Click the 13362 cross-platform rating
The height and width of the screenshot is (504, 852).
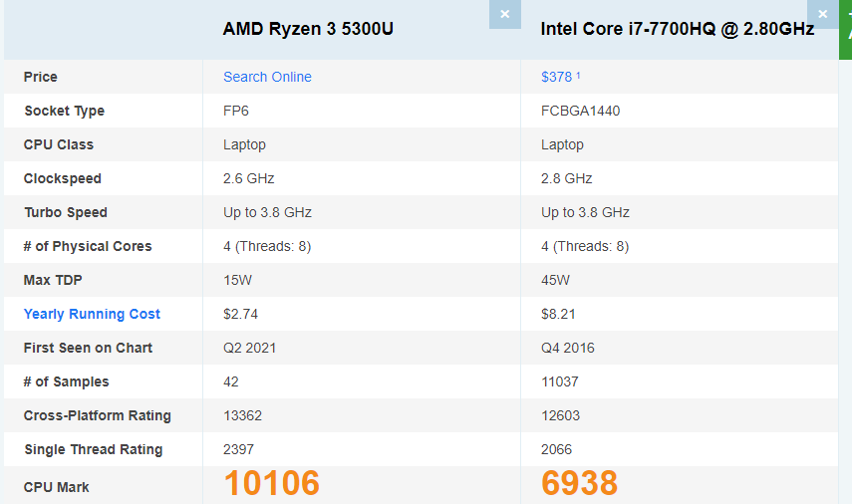(242, 415)
